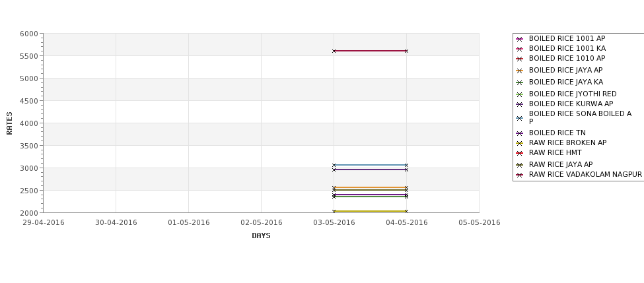Click 03-05-2016 data point on top line
This screenshot has height=283, width=644.
[x=334, y=51]
